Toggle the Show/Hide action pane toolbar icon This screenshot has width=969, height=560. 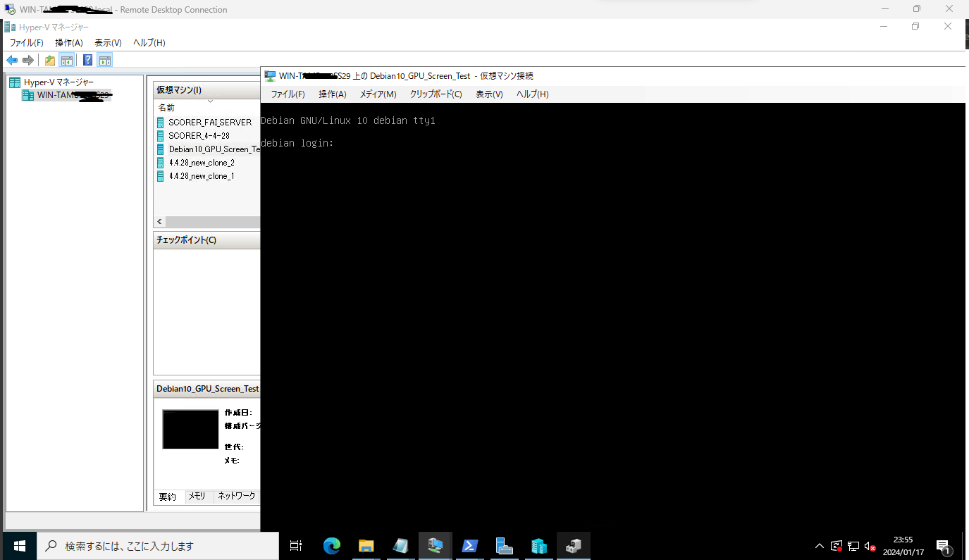(x=105, y=61)
